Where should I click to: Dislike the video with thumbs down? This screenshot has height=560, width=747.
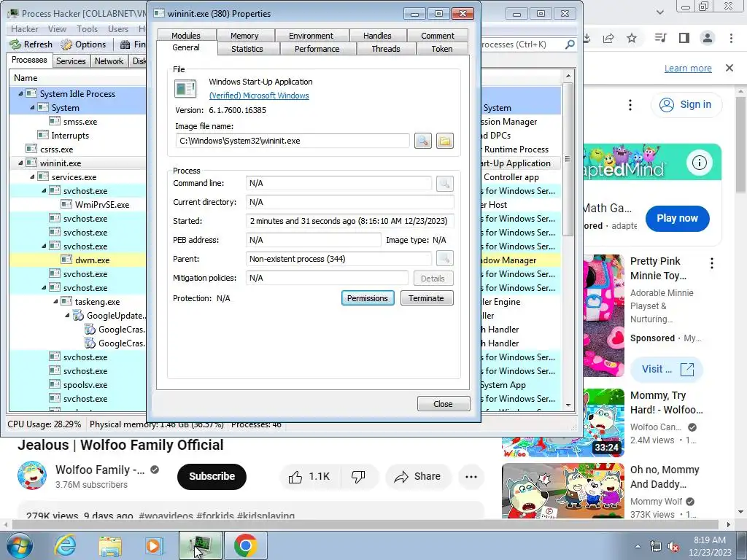pyautogui.click(x=358, y=477)
